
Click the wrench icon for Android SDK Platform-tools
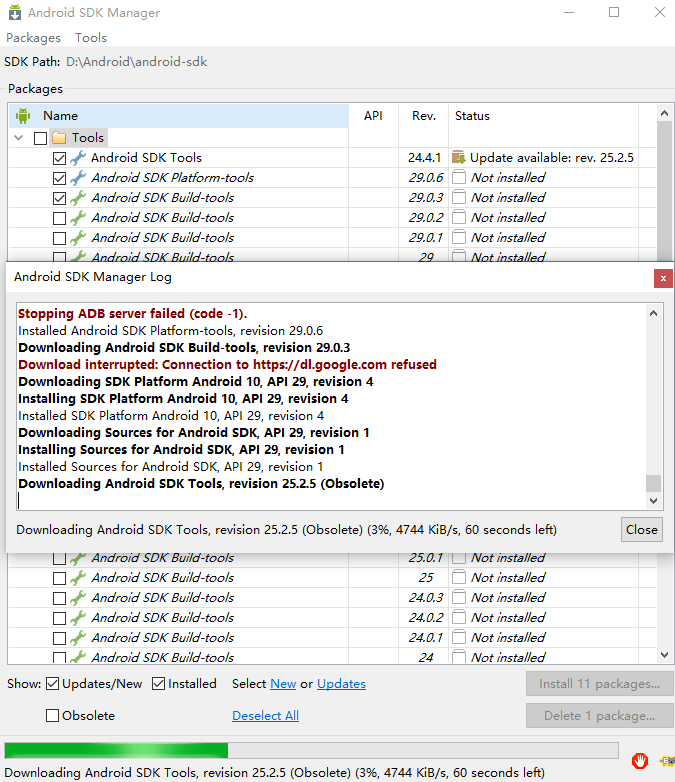pos(77,178)
